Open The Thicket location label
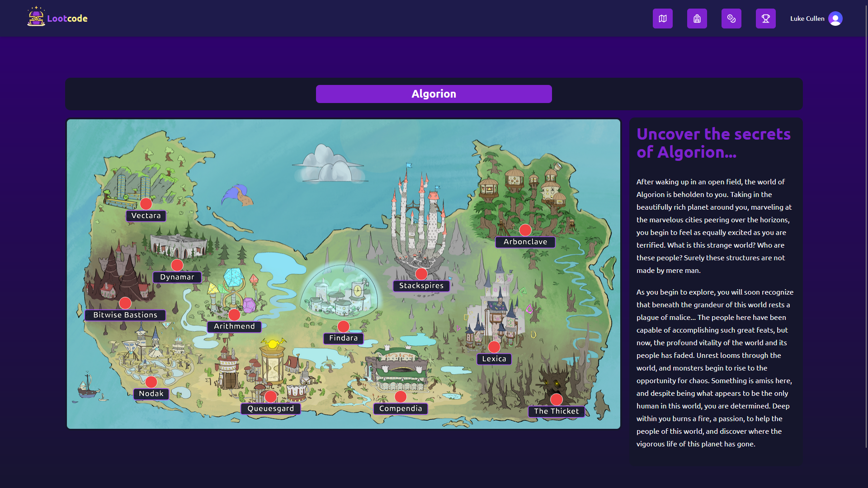The width and height of the screenshot is (868, 488). (556, 412)
